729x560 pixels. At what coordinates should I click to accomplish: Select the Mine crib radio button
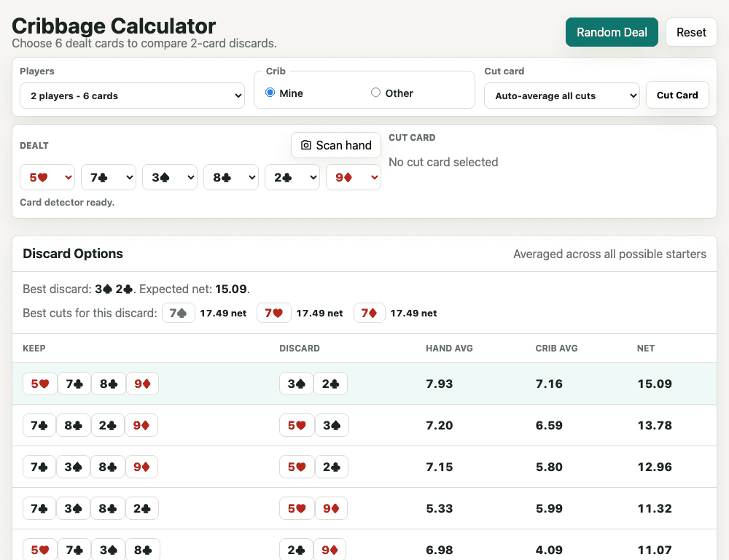[270, 93]
